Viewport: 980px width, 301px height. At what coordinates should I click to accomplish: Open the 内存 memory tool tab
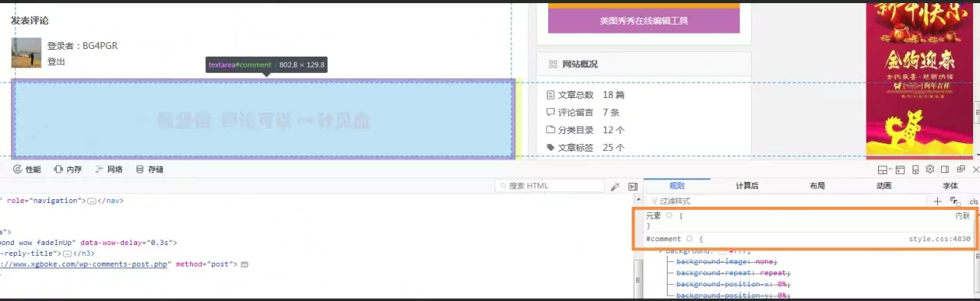click(x=67, y=169)
